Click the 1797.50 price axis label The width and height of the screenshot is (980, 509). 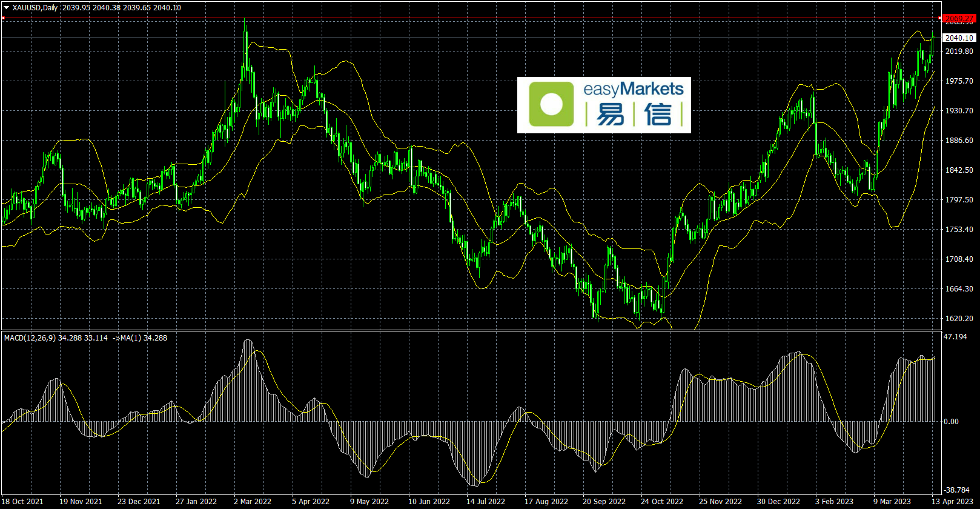[x=959, y=200]
